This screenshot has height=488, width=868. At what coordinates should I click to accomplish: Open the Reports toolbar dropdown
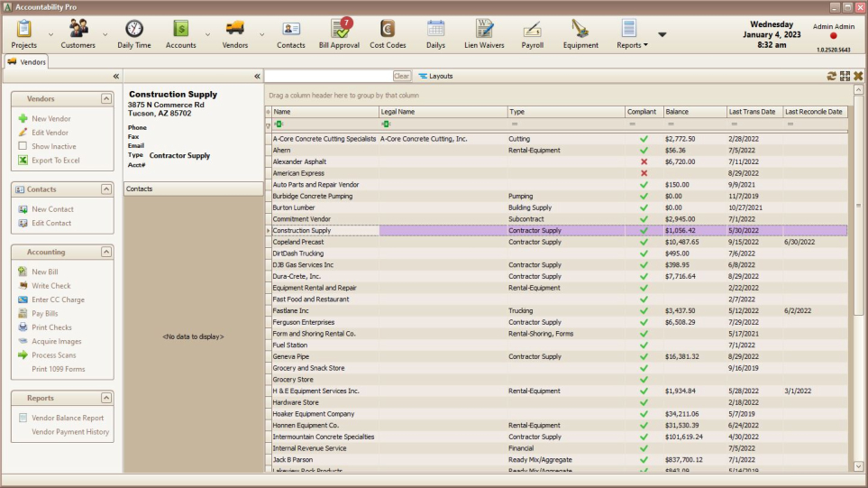pos(632,34)
